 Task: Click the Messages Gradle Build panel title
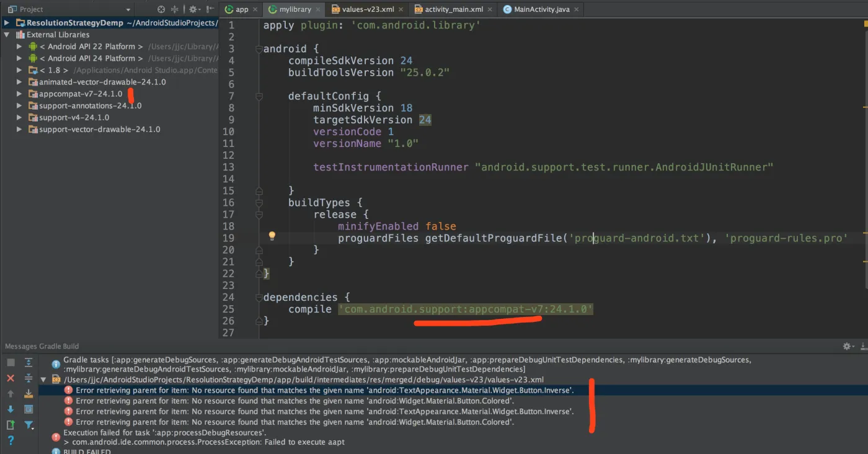coord(42,346)
